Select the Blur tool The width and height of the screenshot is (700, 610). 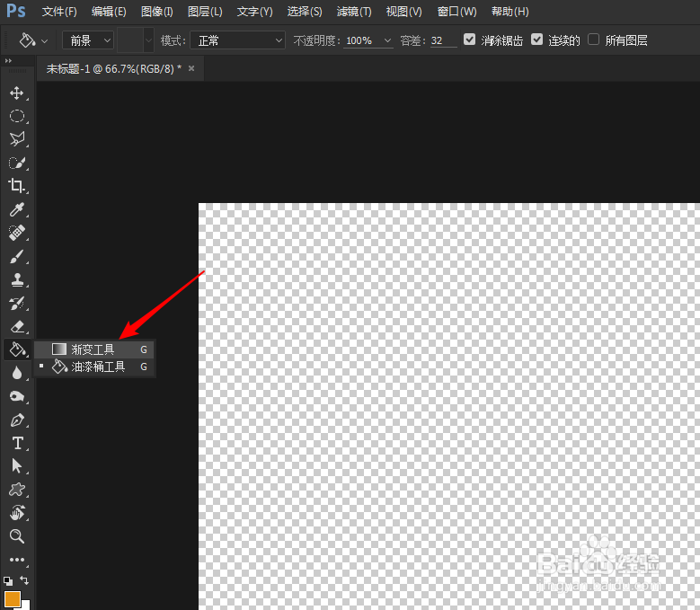pyautogui.click(x=17, y=373)
